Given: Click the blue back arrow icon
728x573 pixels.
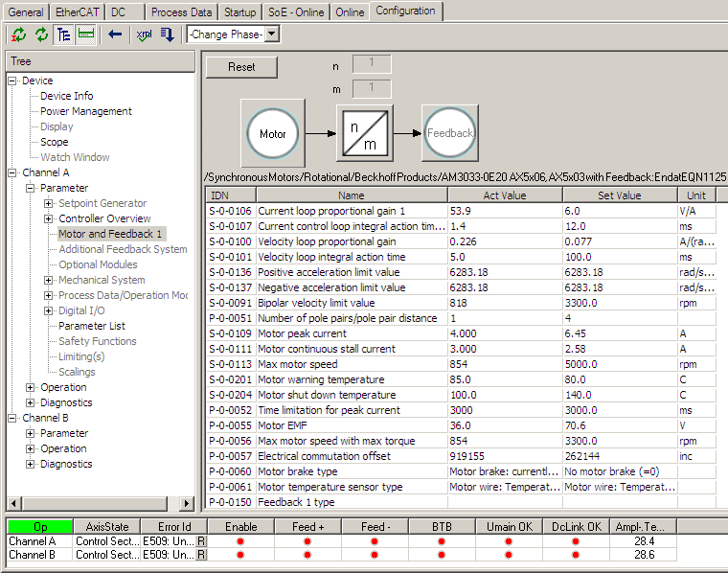Looking at the screenshot, I should tap(115, 34).
